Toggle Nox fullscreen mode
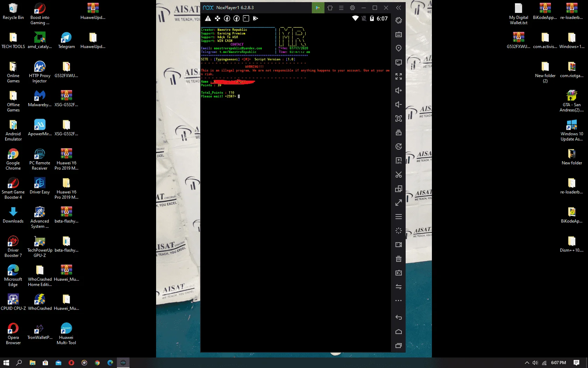The width and height of the screenshot is (588, 368). click(x=398, y=76)
